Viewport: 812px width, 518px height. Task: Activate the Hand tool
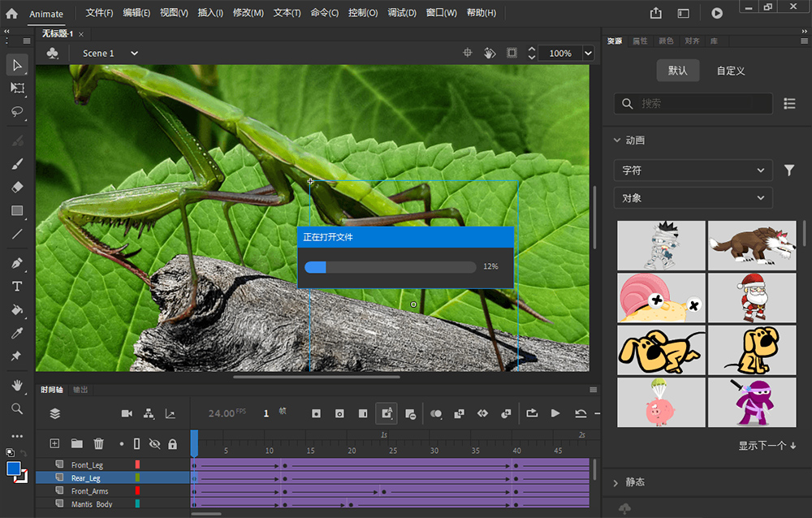17,385
